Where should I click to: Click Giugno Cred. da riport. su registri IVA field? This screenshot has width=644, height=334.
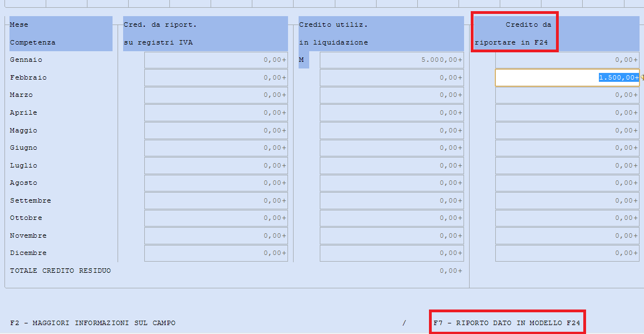pos(216,148)
